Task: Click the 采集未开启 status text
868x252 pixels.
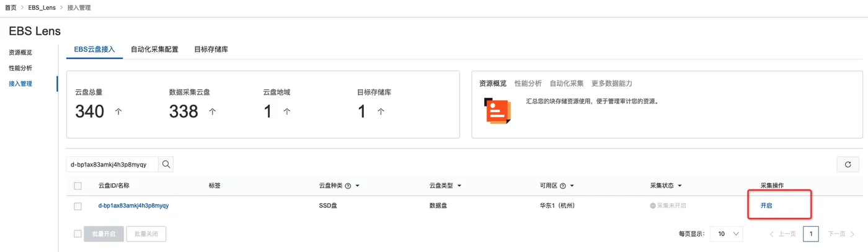Action: (x=671, y=206)
